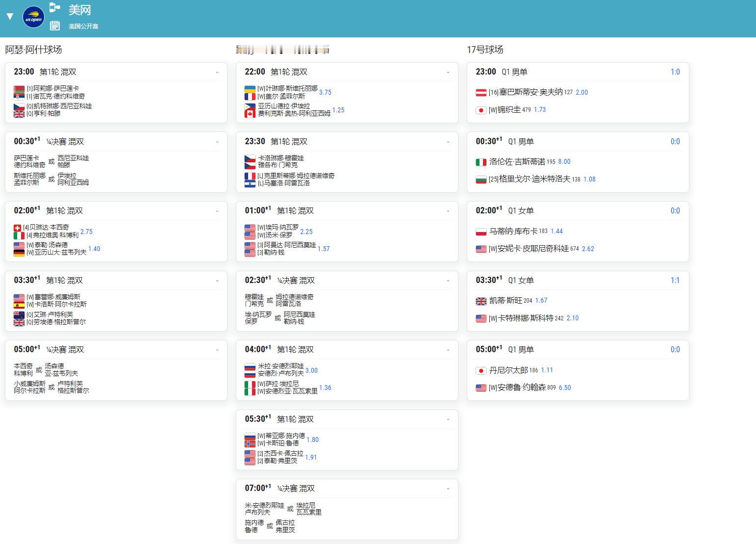Viewport: 756px width, 544px height.
Task: Click US flag beside 安妮卡·皮耶尼奇科娃
Action: 481,249
